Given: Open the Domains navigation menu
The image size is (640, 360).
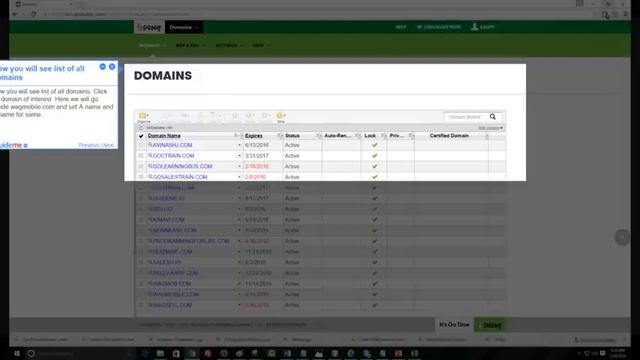Looking at the screenshot, I should 152,45.
